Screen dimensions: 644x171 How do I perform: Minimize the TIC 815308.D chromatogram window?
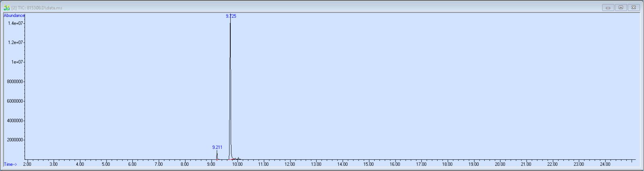[608, 8]
